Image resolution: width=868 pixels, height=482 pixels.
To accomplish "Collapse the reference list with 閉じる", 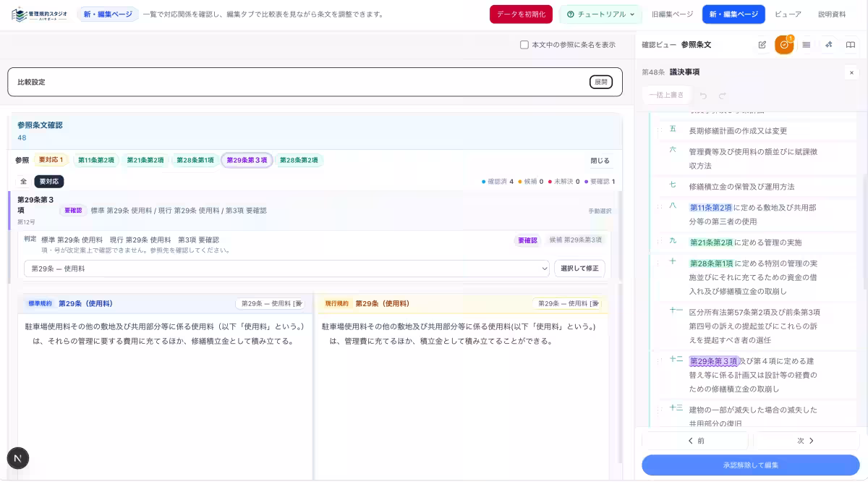I will 600,161.
